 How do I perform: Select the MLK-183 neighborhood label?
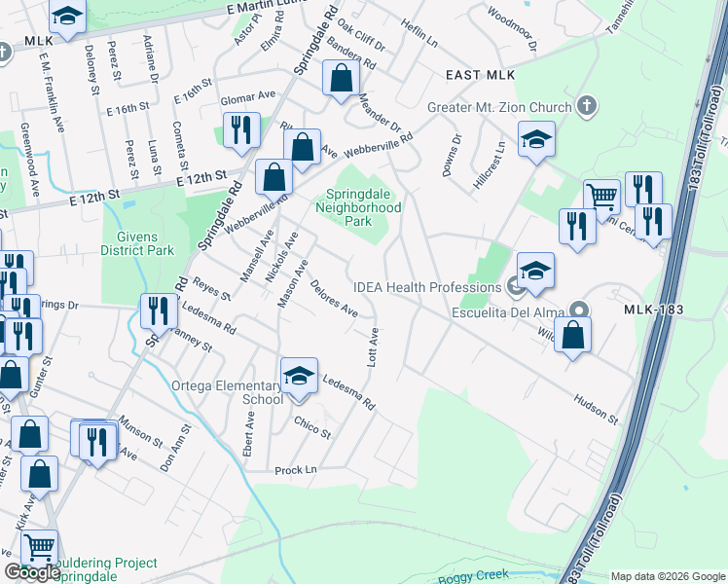pyautogui.click(x=654, y=310)
